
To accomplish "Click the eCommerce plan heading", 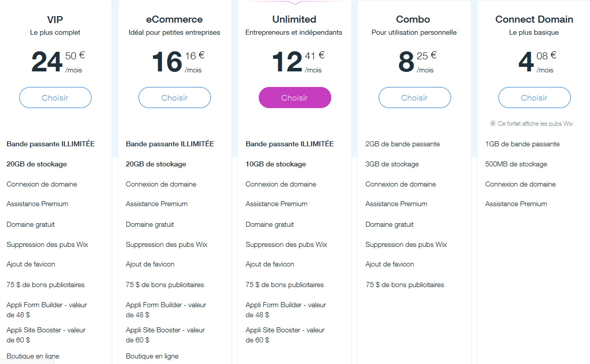I will click(x=174, y=19).
